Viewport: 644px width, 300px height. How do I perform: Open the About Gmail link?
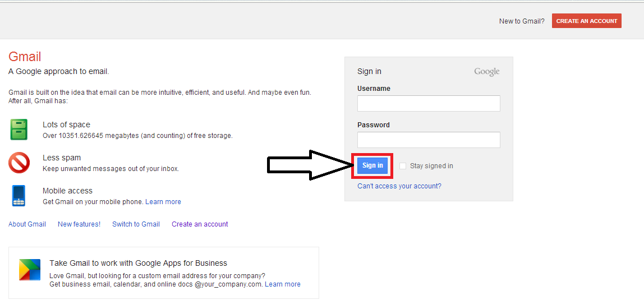click(27, 224)
